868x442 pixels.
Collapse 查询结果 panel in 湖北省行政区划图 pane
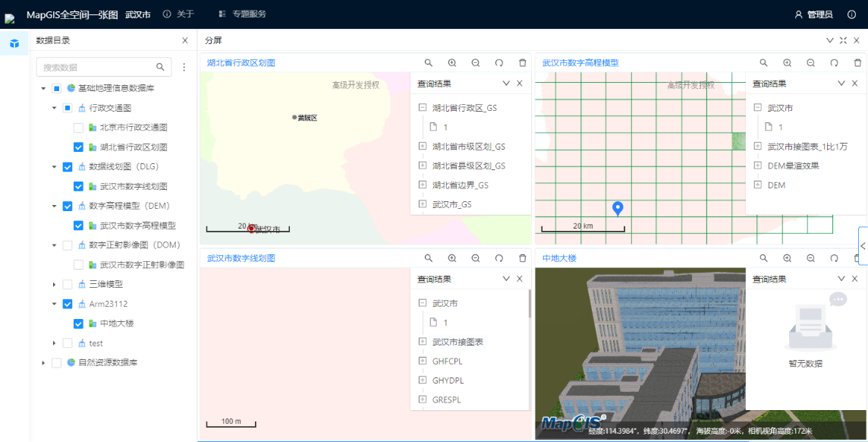click(506, 84)
